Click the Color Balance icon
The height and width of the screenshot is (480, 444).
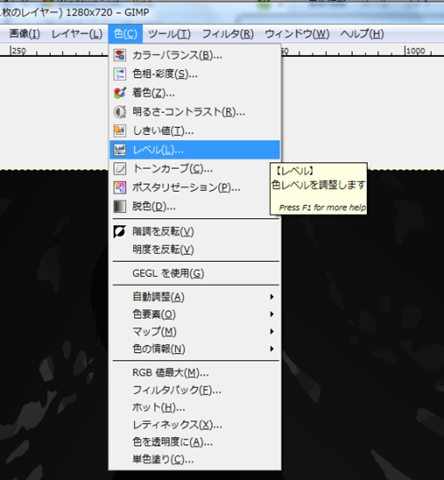(120, 55)
